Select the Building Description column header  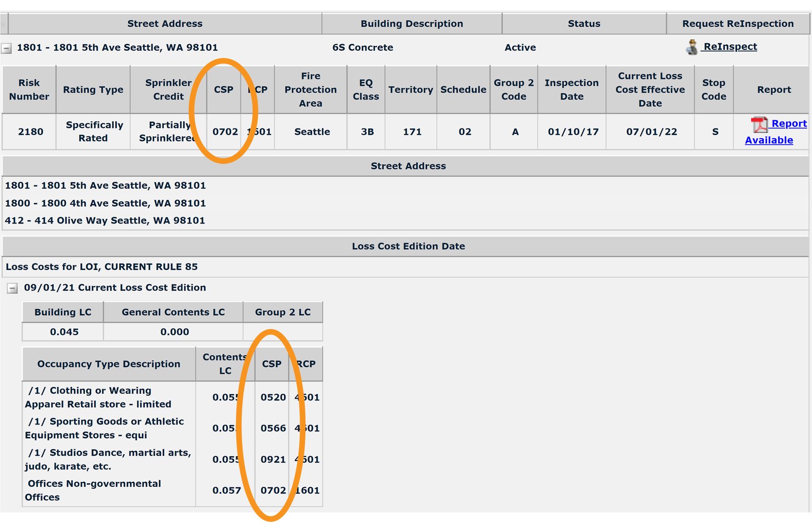[x=411, y=23]
